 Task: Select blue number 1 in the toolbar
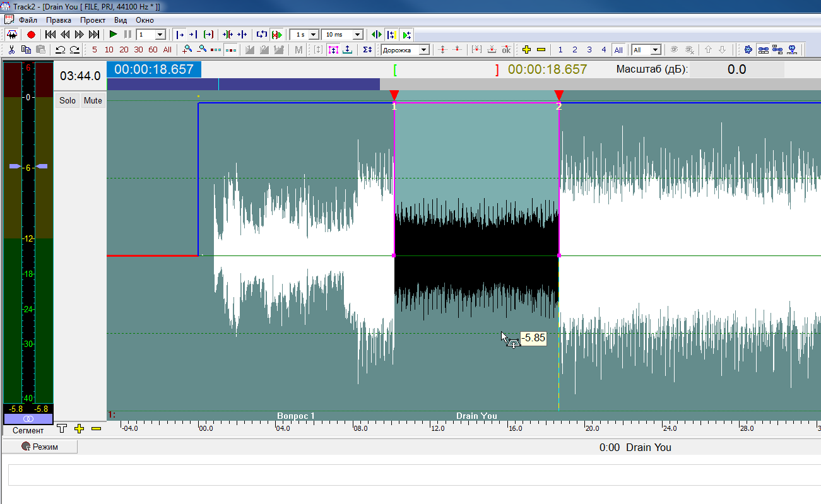coord(560,50)
